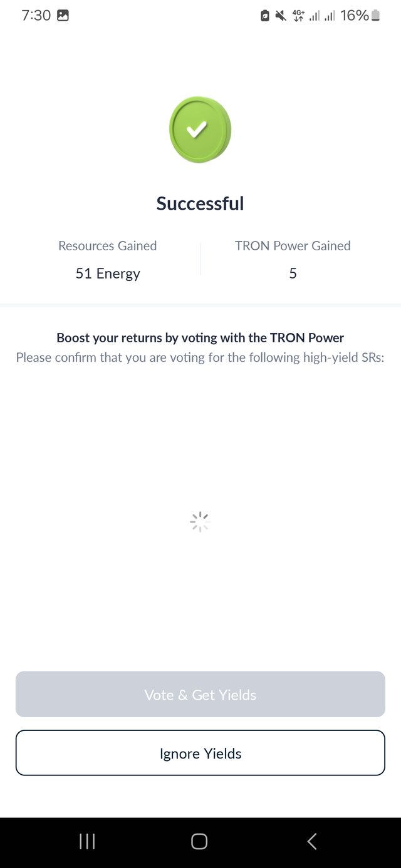Tap the 51 Energy value

(108, 273)
